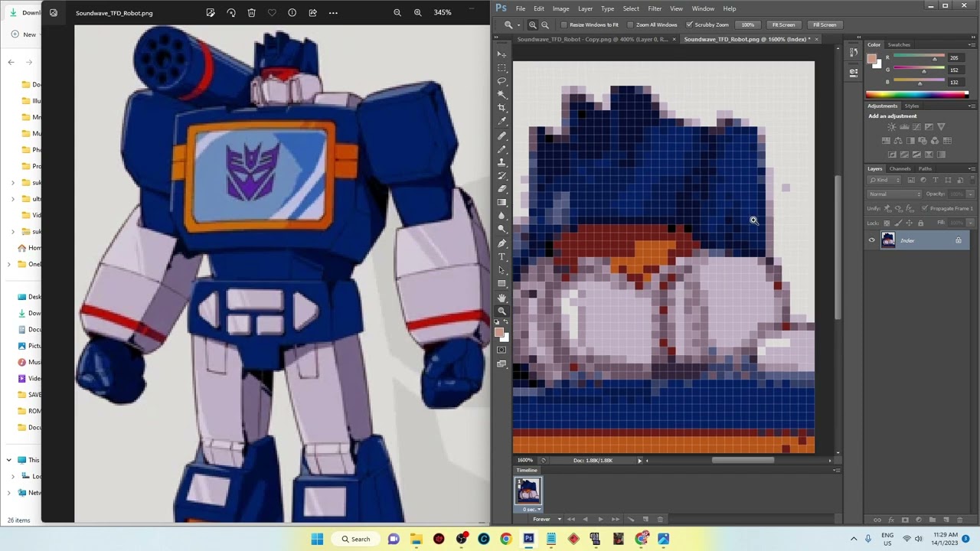Hide the Index layer visibility eye

(871, 240)
